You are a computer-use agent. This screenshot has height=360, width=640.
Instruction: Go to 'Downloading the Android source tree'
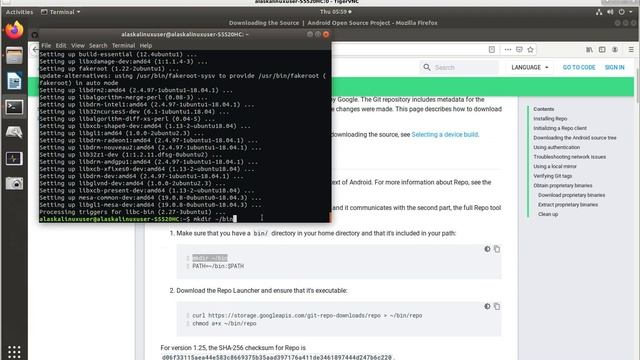coord(575,138)
